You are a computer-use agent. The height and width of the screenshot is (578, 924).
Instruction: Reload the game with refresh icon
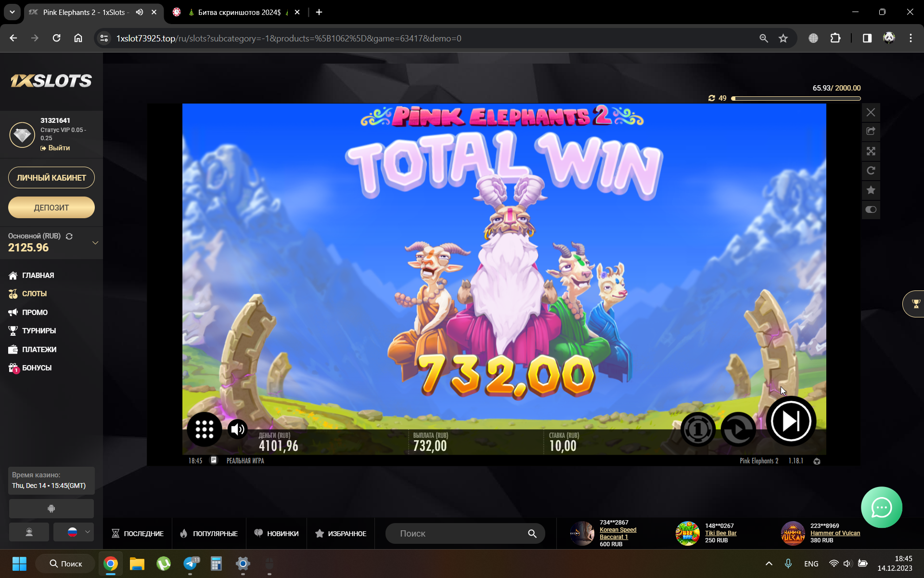[871, 171]
